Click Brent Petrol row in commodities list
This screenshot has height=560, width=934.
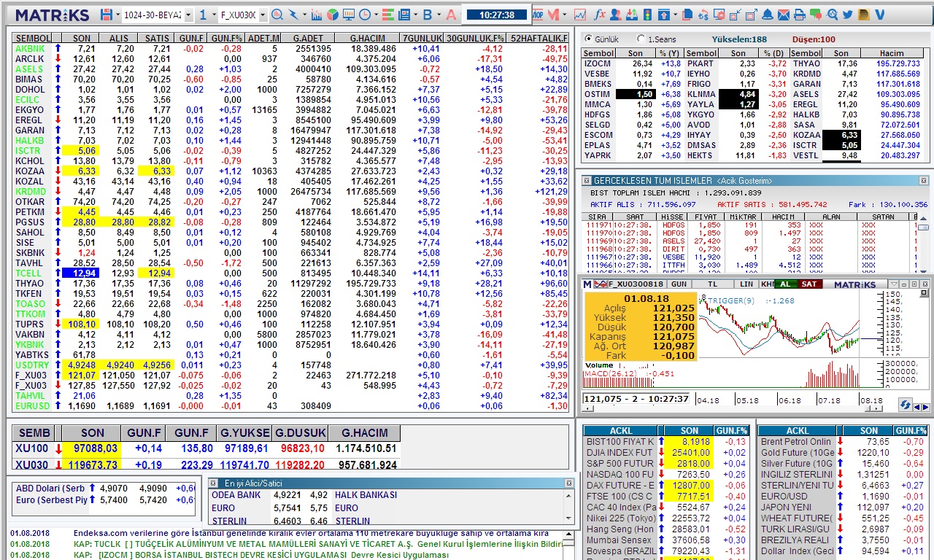pyautogui.click(x=844, y=441)
